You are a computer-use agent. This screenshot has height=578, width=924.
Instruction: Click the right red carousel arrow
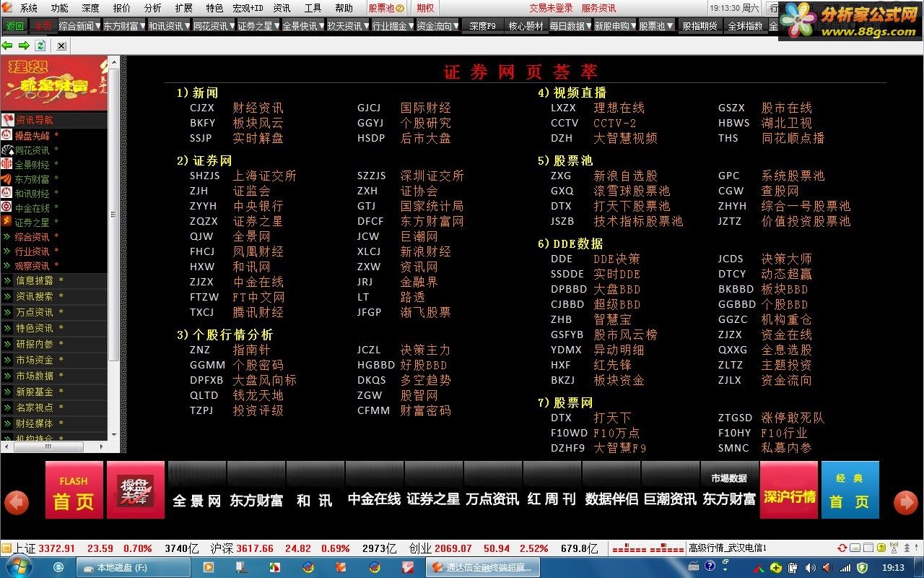tap(906, 502)
